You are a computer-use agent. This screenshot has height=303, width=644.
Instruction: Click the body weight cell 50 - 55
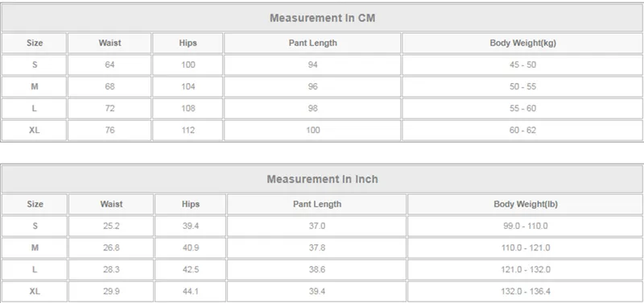(x=522, y=86)
